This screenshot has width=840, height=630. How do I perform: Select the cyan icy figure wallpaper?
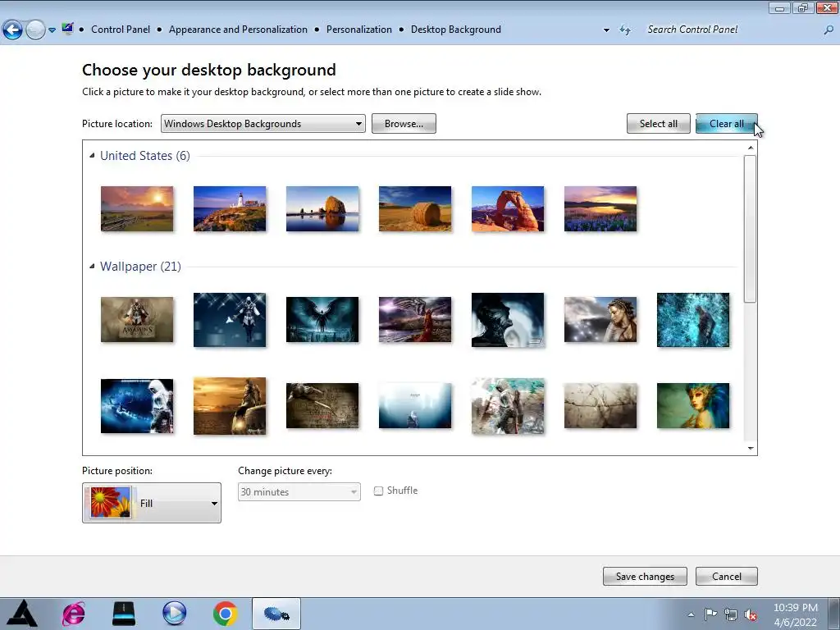click(693, 320)
